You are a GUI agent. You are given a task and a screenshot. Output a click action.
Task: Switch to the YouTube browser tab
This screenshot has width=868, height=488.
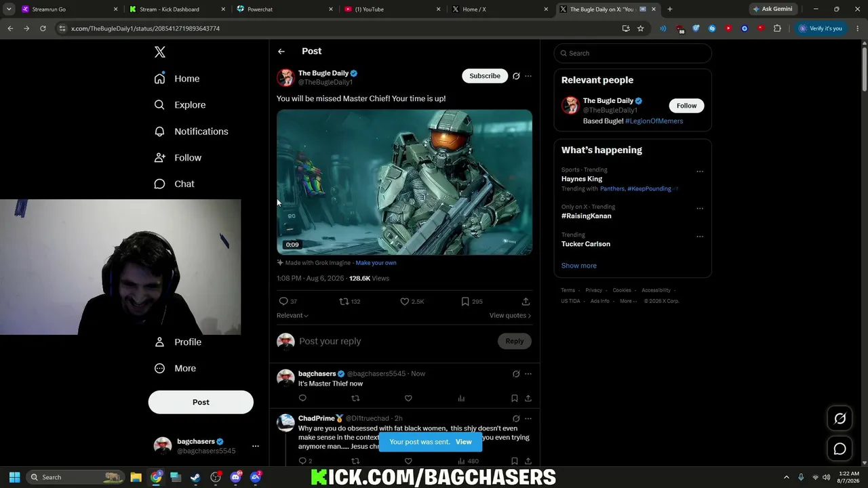coord(393,9)
